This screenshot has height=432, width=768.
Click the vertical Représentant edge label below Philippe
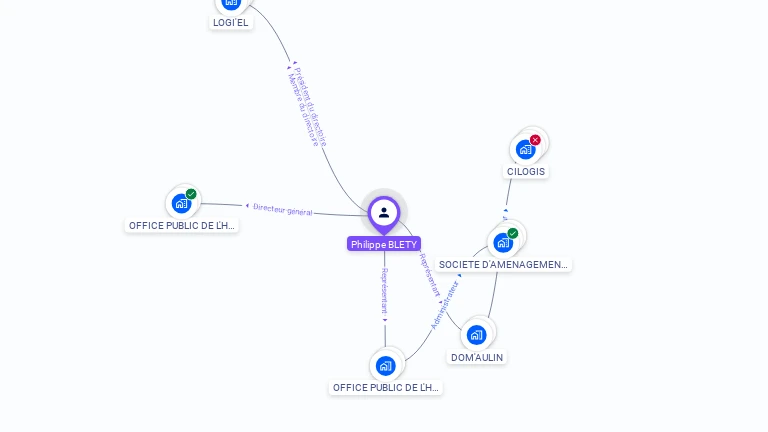click(x=385, y=291)
